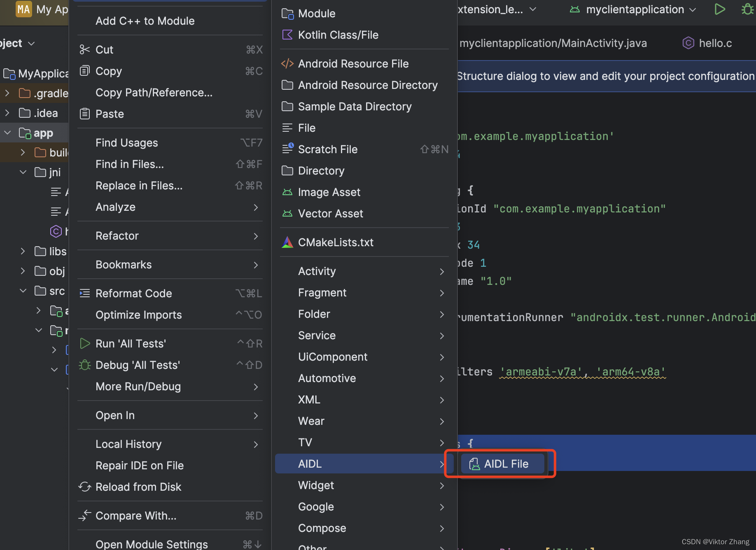Screen dimensions: 756x550
Task: Expand the libs folder in project tree
Action: click(22, 251)
